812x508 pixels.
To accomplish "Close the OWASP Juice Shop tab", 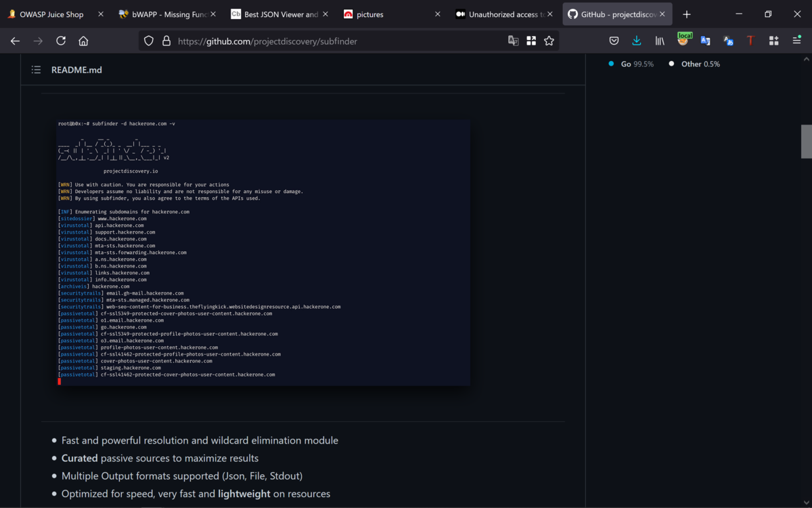I will pos(101,14).
